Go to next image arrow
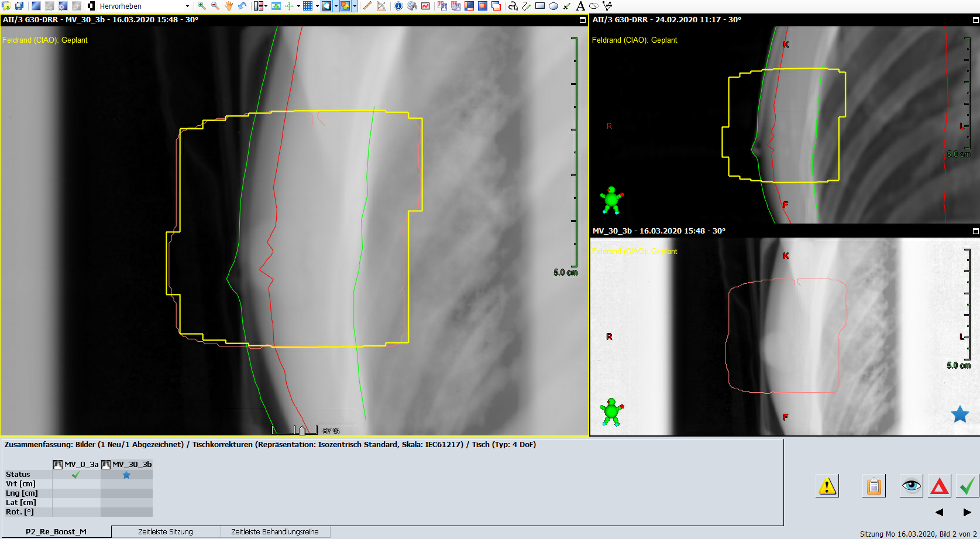The image size is (980, 539). 967,512
